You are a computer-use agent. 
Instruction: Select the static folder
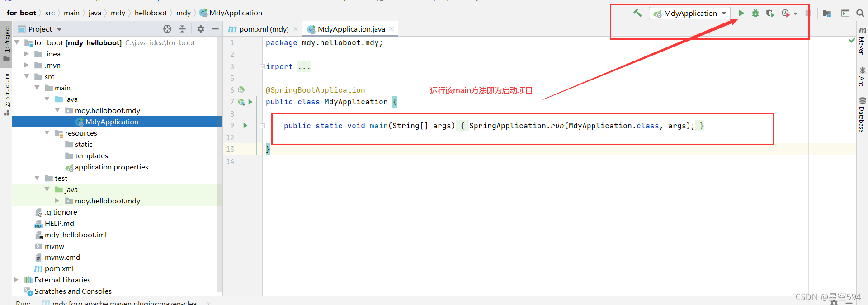[84, 144]
